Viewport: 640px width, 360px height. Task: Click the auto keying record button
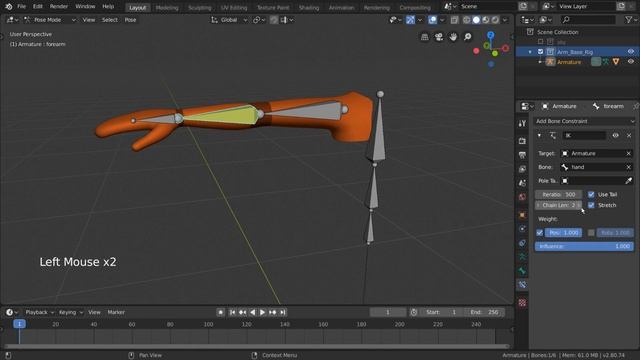click(220, 312)
